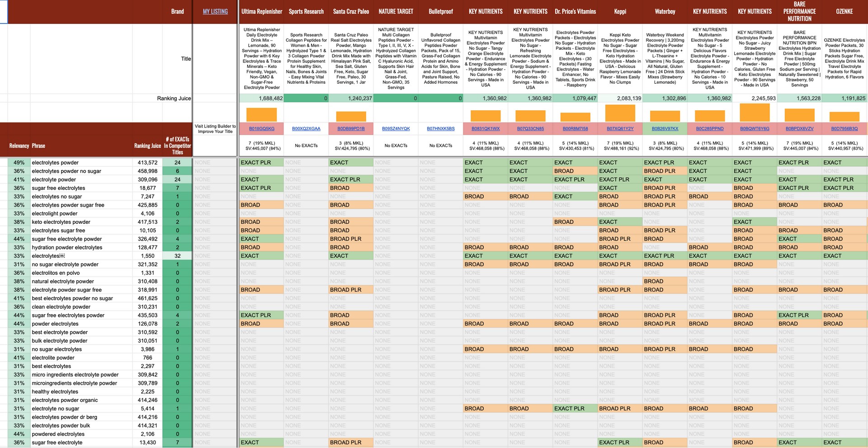This screenshot has height=448, width=868.
Task: Select the Ultima Replenisher product title cell
Action: [x=261, y=59]
